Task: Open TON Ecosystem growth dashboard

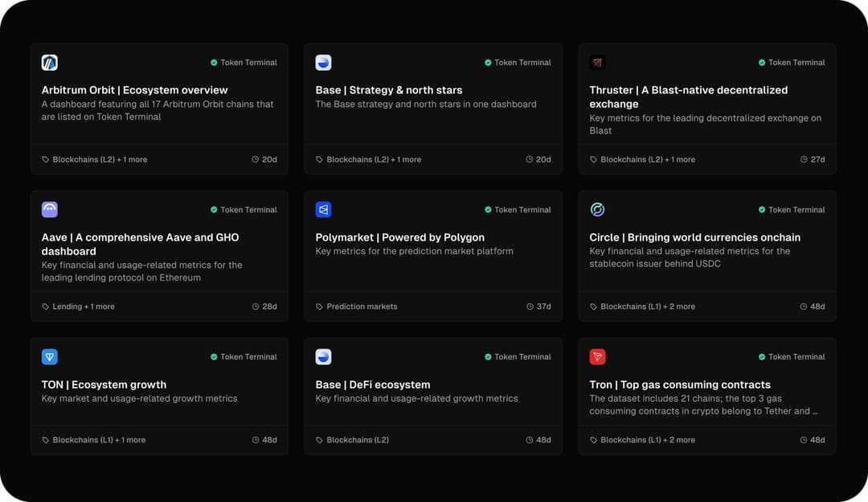Action: tap(104, 385)
